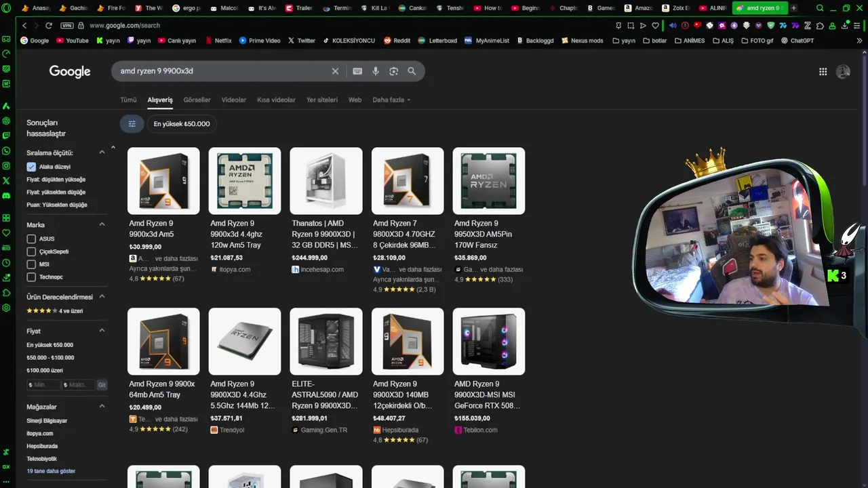
Task: Filter by 4 ve üzeri stars
Action: [x=55, y=311]
